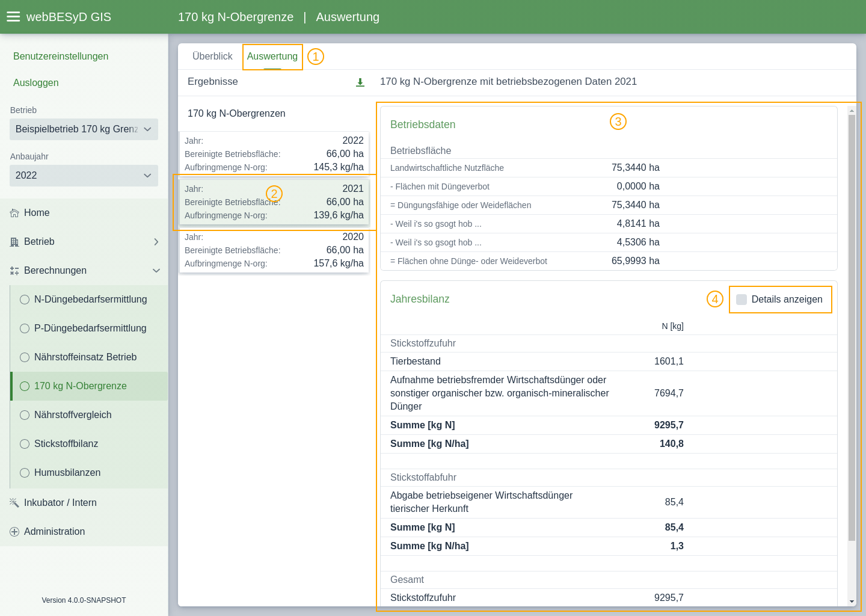Download results via the green download icon

(x=360, y=82)
